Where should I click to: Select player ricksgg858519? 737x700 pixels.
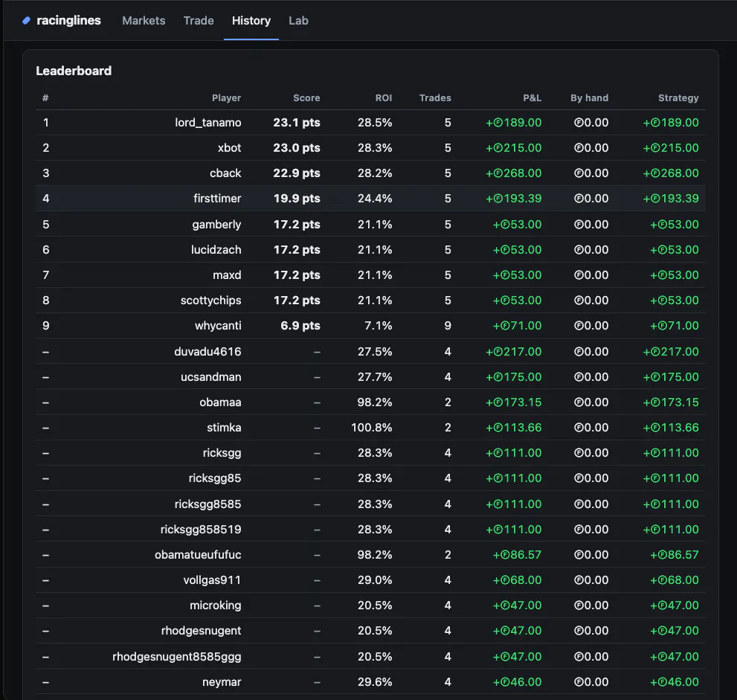201,530
